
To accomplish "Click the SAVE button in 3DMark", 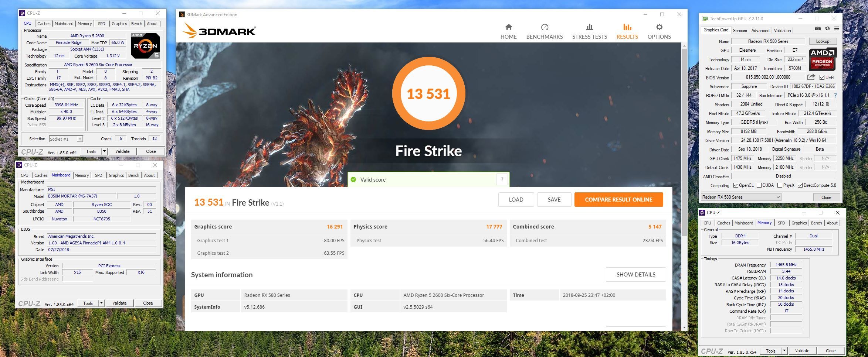I will click(554, 200).
